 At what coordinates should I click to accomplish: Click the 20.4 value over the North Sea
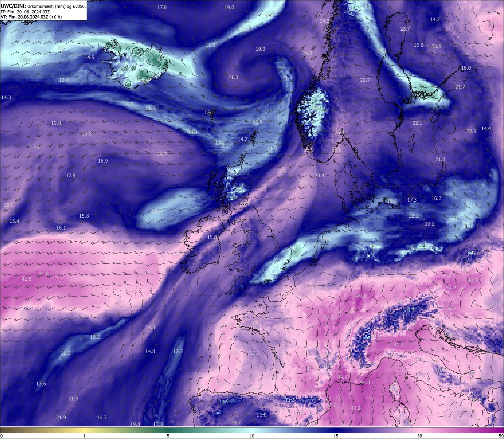[x=319, y=175]
